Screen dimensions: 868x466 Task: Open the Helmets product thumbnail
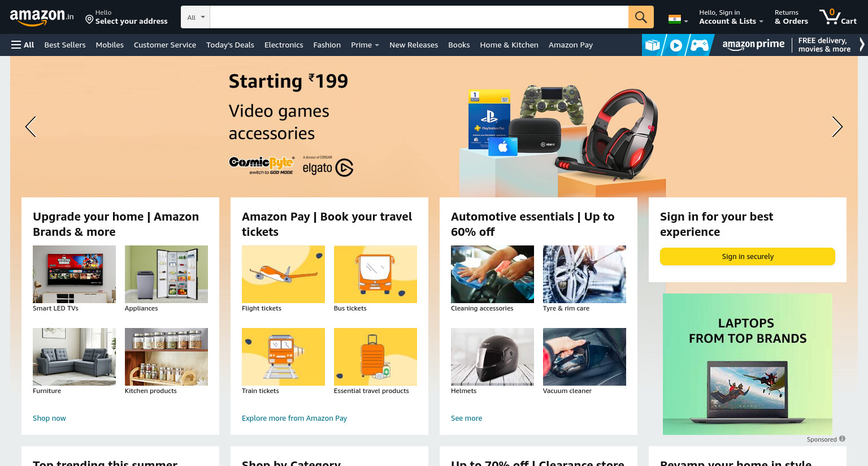click(492, 357)
